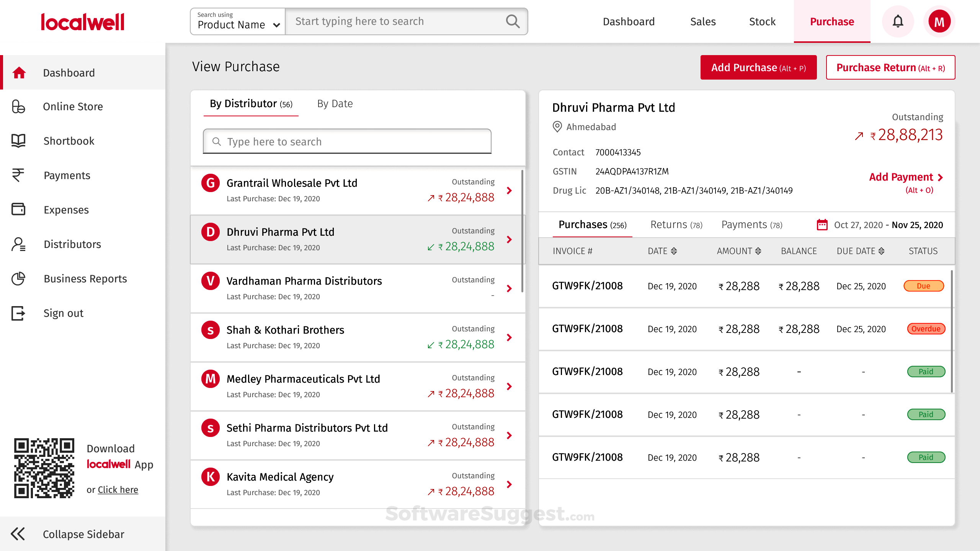
Task: Select the Payments rupee icon
Action: tap(19, 175)
